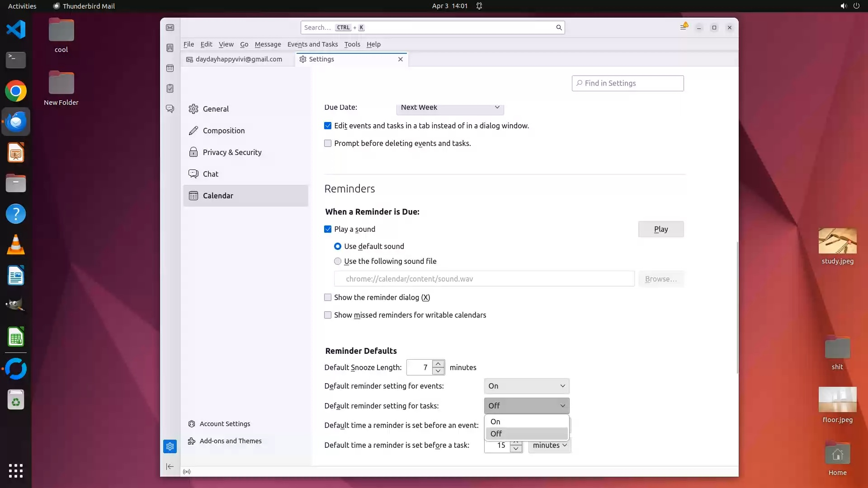Open Account Settings link
The width and height of the screenshot is (868, 488).
click(225, 424)
